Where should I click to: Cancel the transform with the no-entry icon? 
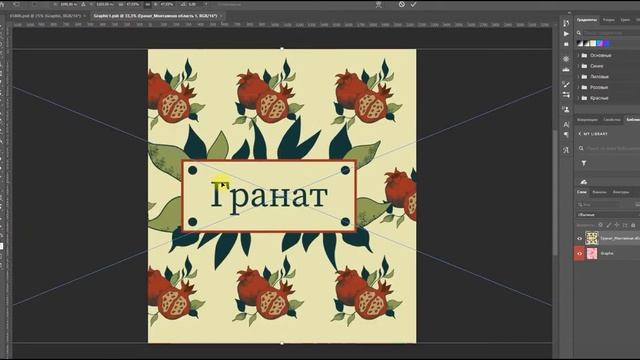(x=402, y=4)
